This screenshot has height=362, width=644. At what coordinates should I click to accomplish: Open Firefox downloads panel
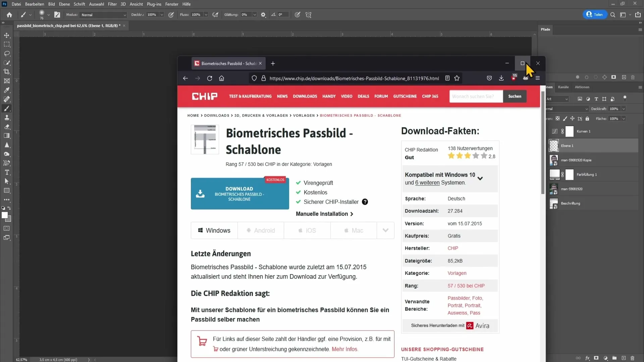click(501, 78)
